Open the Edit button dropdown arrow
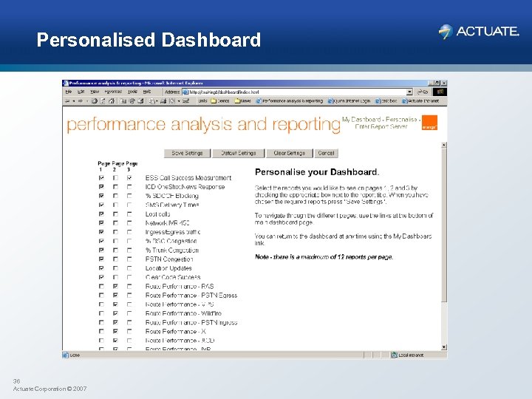This screenshot has height=399, width=532. [179, 101]
